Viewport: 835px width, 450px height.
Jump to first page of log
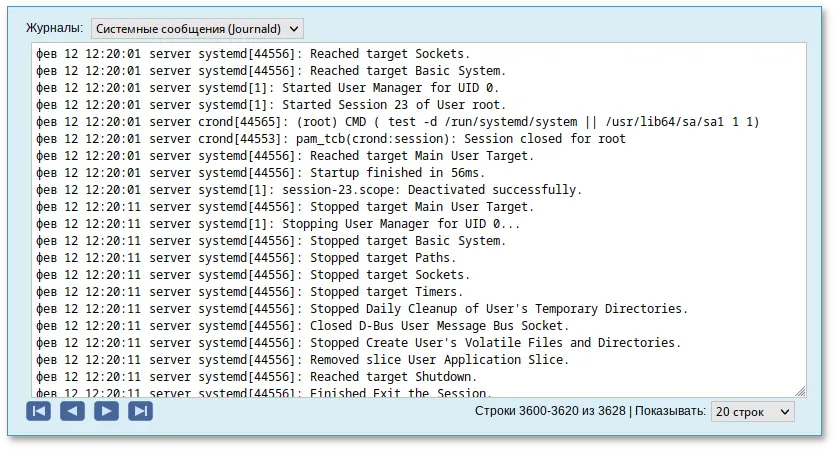coord(38,411)
